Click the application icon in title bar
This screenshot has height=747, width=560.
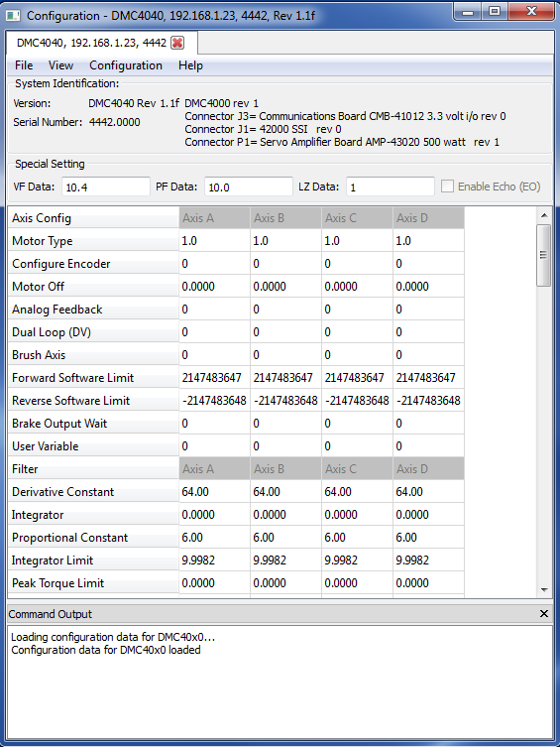click(x=13, y=16)
